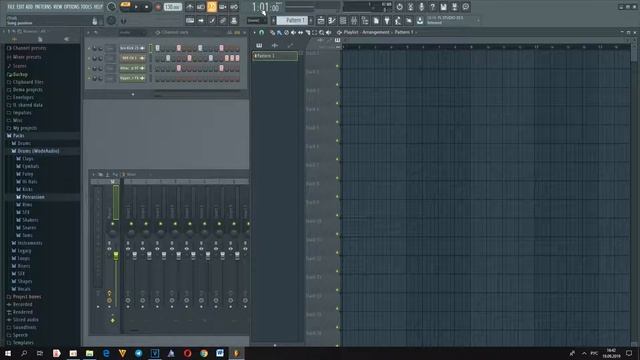Open File Explorer from taskbar
640x360 pixels.
point(89,353)
